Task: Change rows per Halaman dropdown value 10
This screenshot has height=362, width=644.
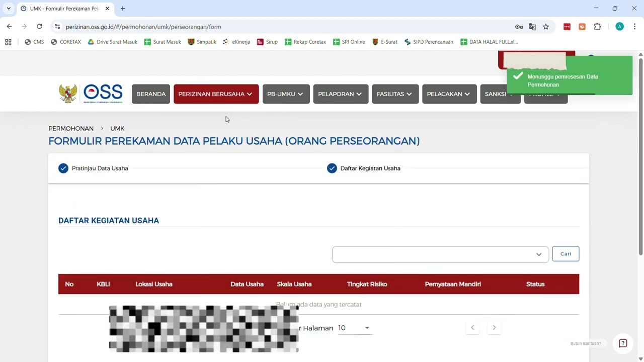Action: click(x=355, y=328)
